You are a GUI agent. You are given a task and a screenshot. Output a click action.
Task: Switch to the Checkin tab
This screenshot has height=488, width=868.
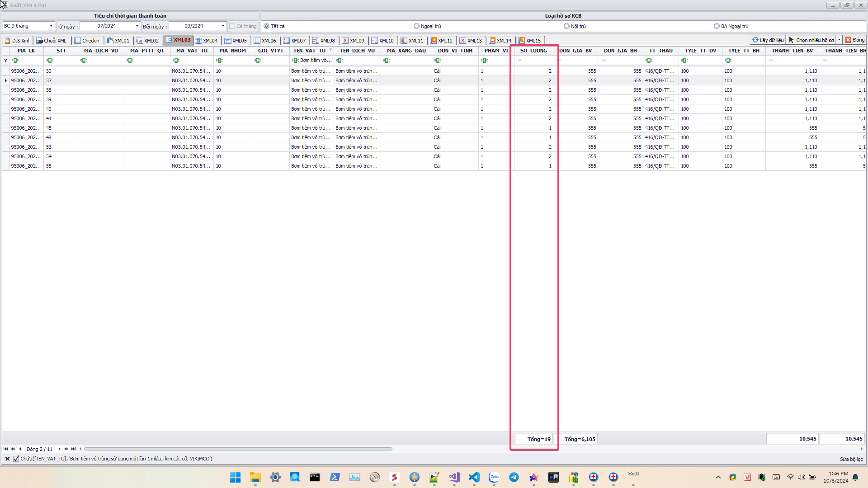click(87, 41)
